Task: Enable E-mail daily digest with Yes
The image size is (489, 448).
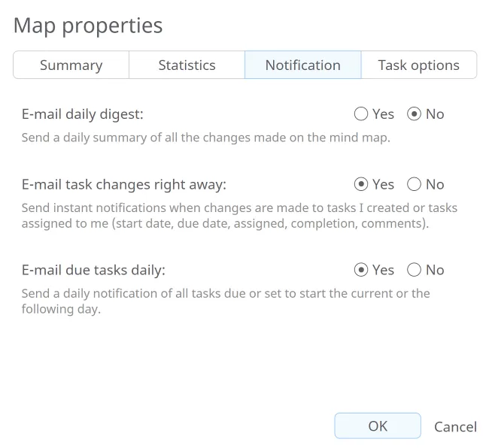Action: click(x=361, y=114)
